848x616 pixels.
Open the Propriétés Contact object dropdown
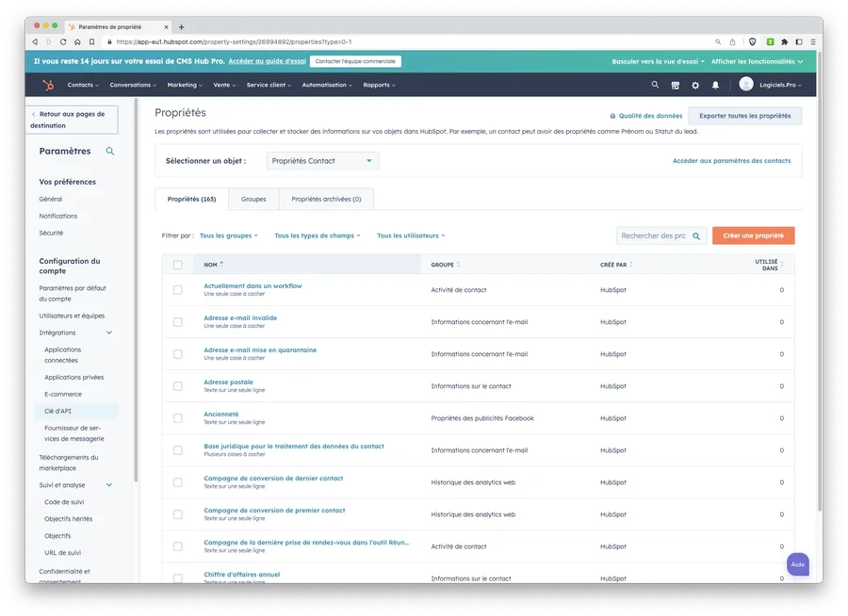click(323, 161)
